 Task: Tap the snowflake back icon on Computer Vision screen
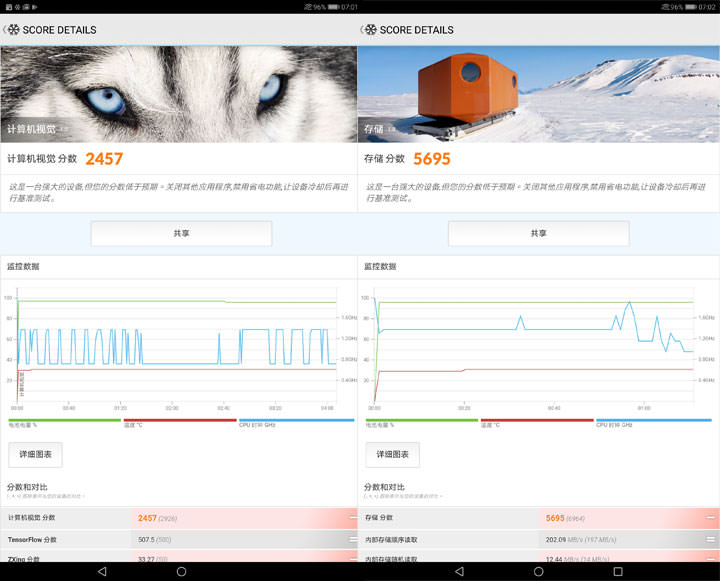[x=13, y=30]
